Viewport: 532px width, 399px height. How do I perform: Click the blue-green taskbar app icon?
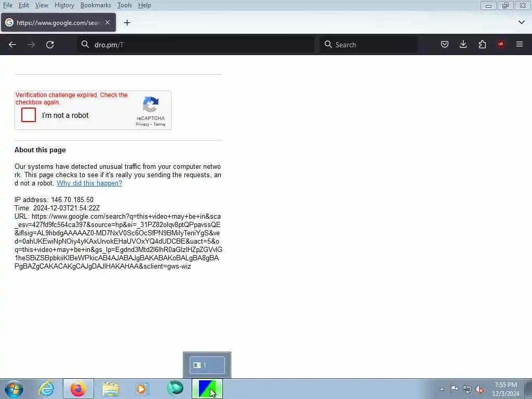[207, 389]
